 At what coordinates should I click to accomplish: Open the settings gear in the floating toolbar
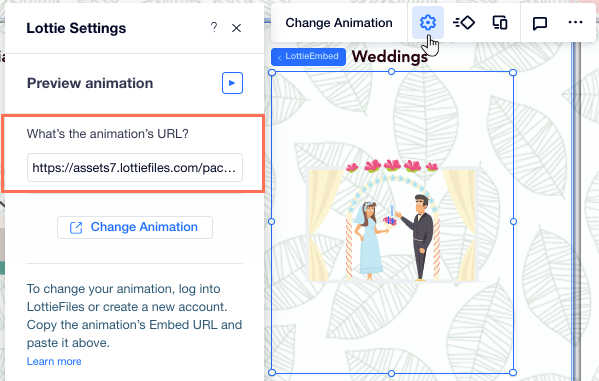[427, 23]
